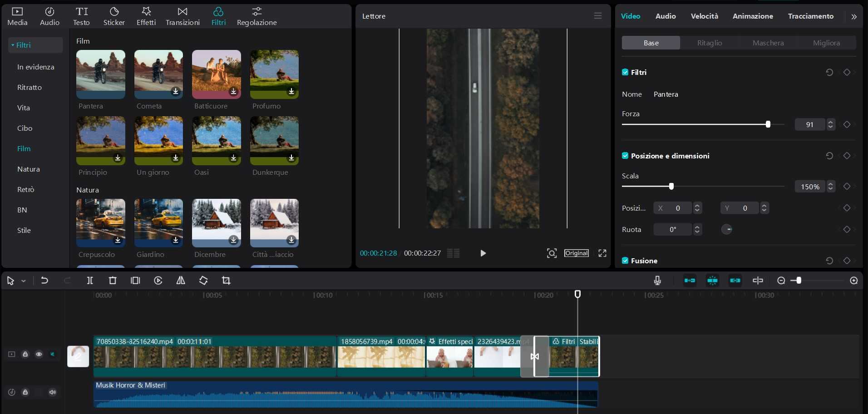This screenshot has height=414, width=868.
Task: Uncheck Posizione e dimensioni checkbox
Action: pyautogui.click(x=625, y=156)
